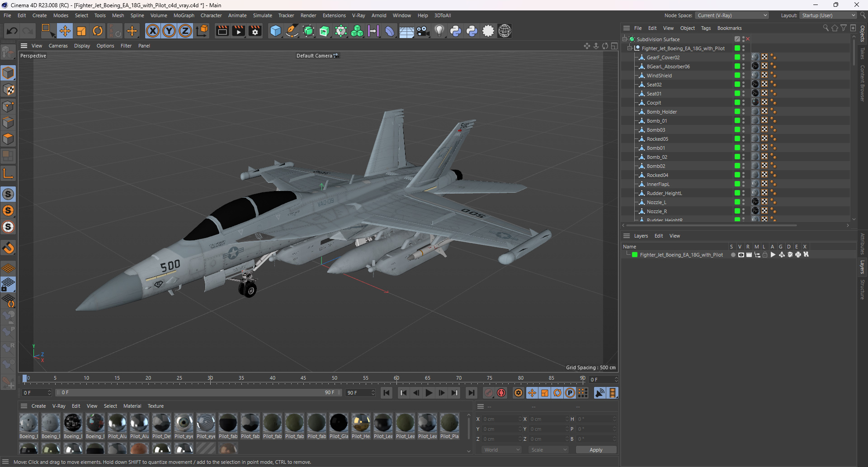Toggle Z axis lock

[185, 31]
